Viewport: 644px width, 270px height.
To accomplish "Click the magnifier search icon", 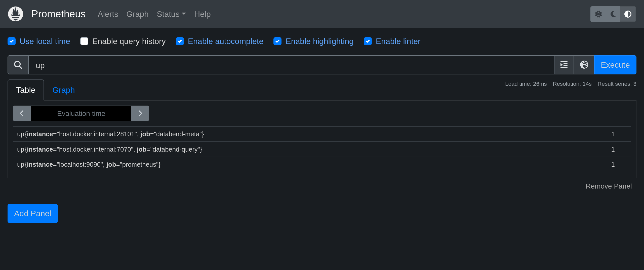I will coord(18,65).
